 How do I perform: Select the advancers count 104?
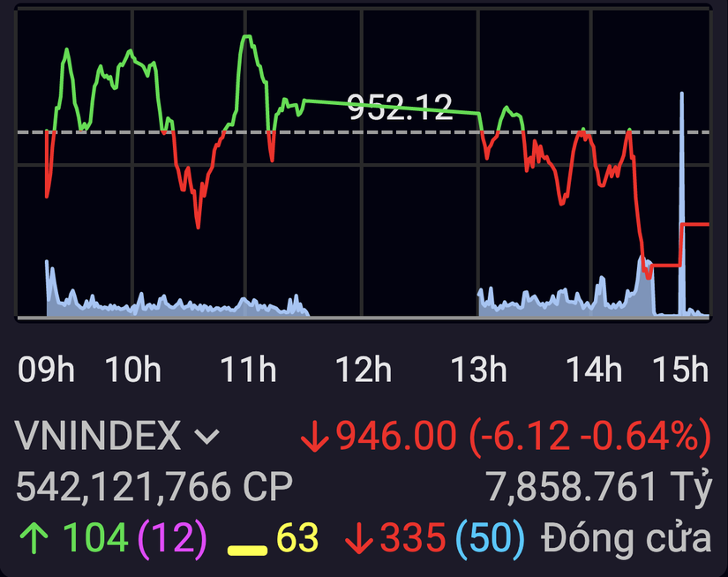(x=95, y=537)
